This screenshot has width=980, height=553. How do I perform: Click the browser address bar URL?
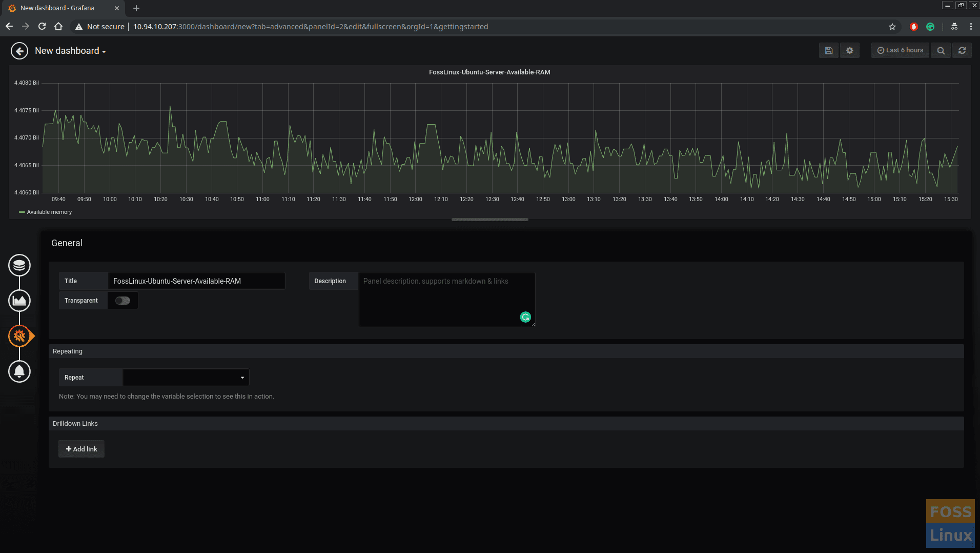[x=311, y=27]
